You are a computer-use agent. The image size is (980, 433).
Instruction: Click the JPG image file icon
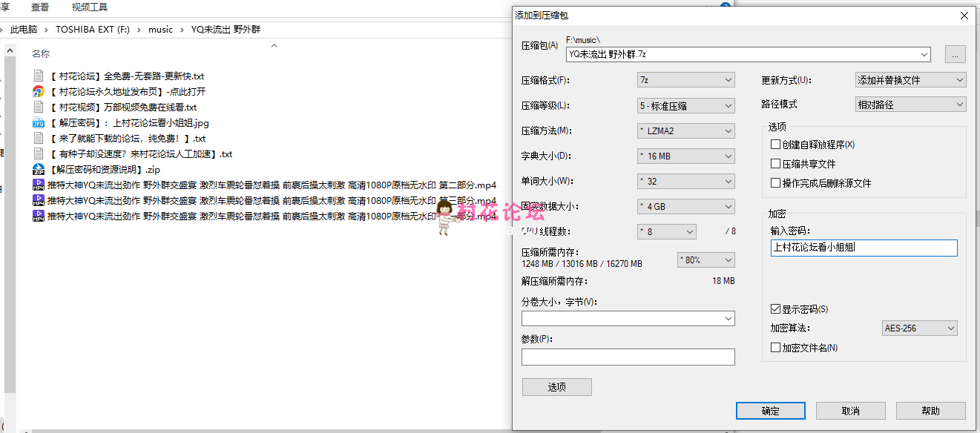pyautogui.click(x=39, y=123)
